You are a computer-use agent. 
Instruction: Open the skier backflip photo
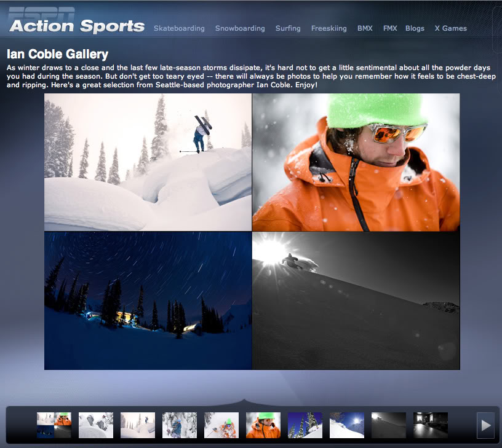pos(148,162)
